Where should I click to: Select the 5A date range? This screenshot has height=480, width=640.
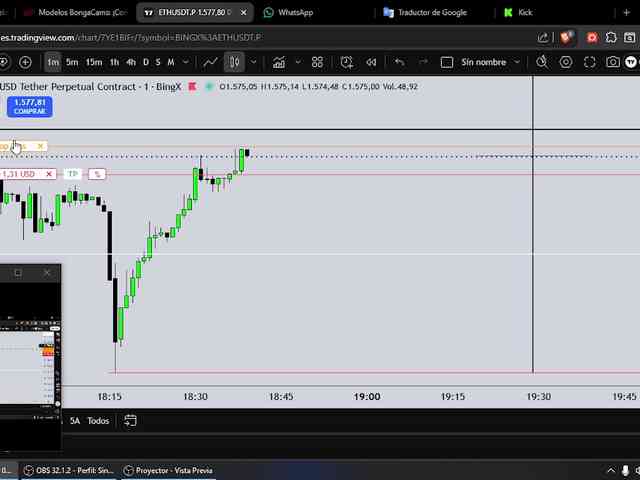click(x=75, y=421)
